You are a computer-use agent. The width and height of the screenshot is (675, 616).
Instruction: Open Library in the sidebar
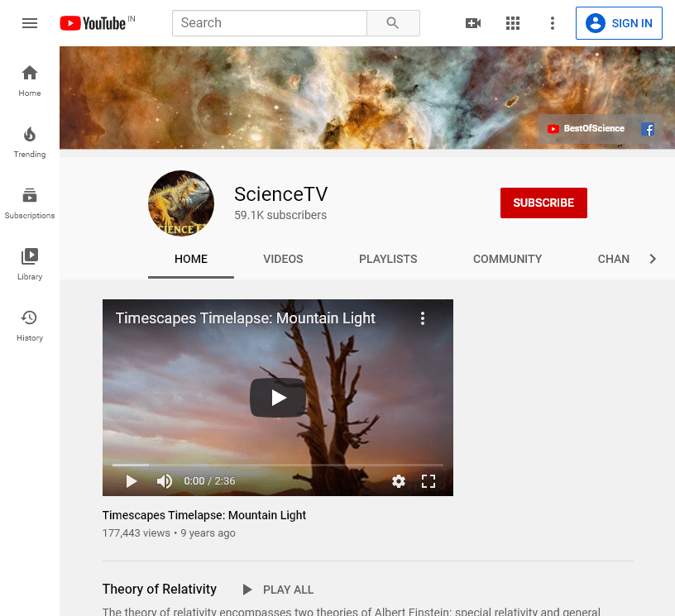[x=30, y=265]
